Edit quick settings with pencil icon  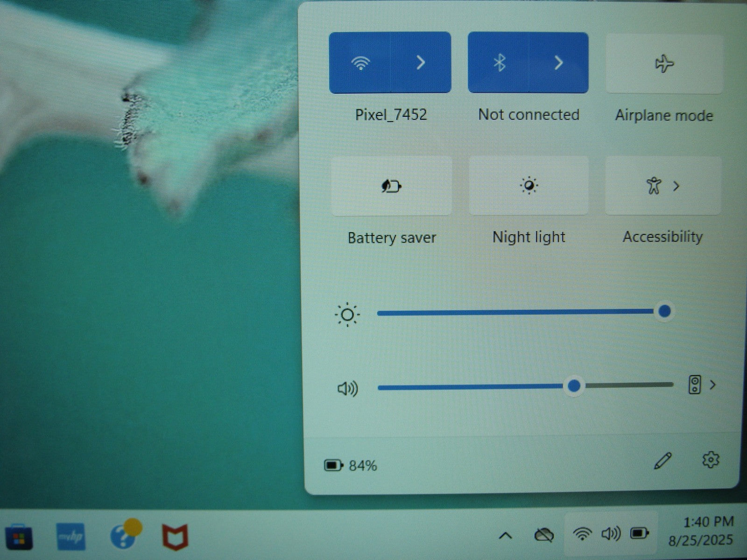tap(662, 461)
